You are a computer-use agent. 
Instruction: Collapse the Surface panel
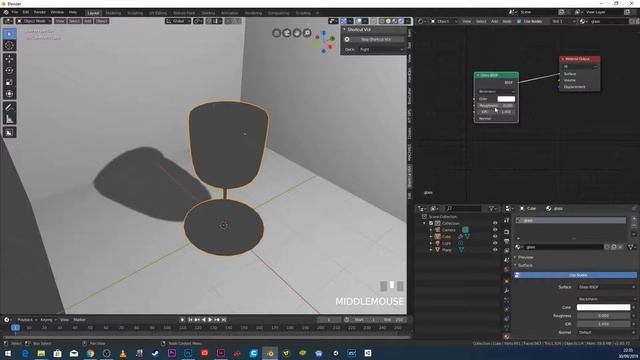point(524,265)
